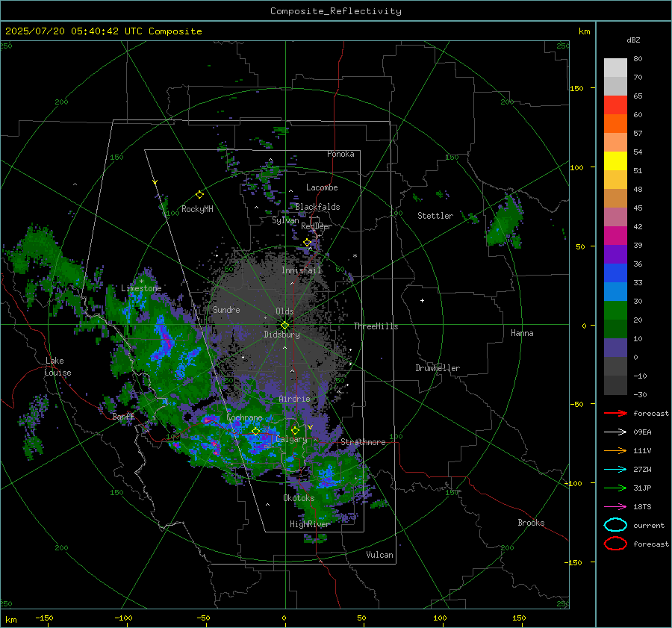672x628 pixels.
Task: Click the Airdrie label
Action: [294, 399]
